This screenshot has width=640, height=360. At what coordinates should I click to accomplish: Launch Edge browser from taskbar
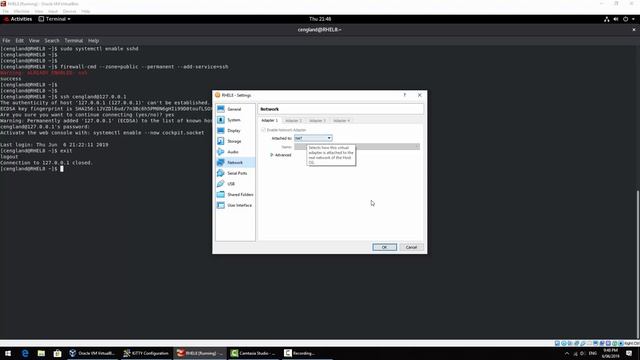pos(25,353)
